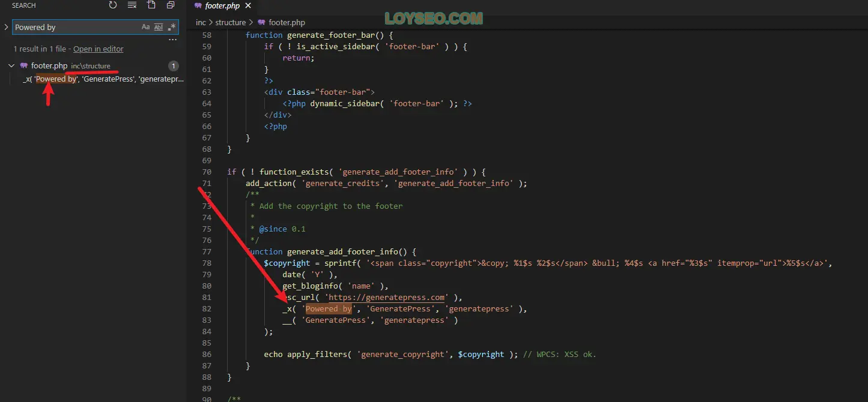This screenshot has height=402, width=868.
Task: Toggle search details ellipsis button
Action: (x=172, y=40)
